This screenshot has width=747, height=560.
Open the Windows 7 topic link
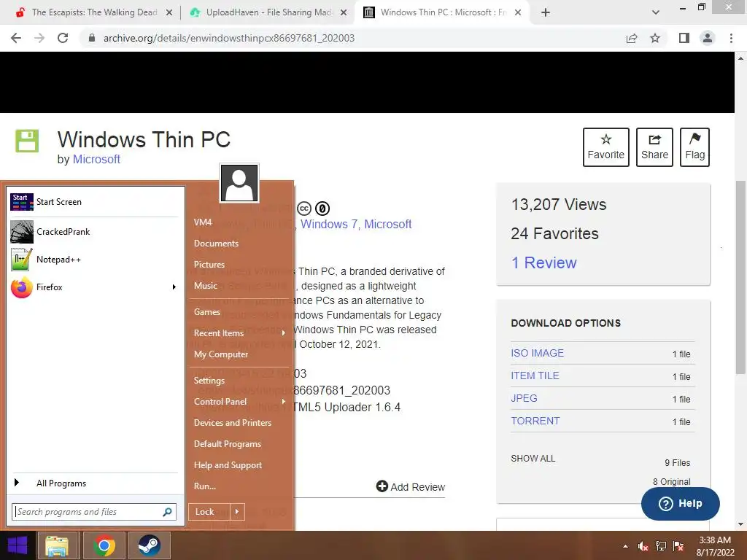[329, 225]
